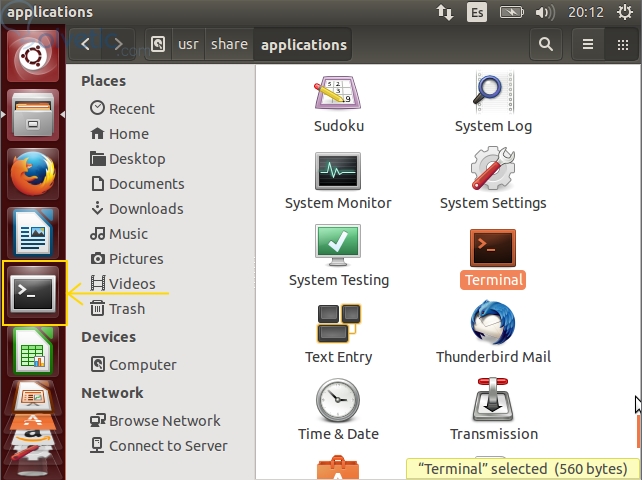
Task: Open the session power gear menu
Action: pos(625,12)
